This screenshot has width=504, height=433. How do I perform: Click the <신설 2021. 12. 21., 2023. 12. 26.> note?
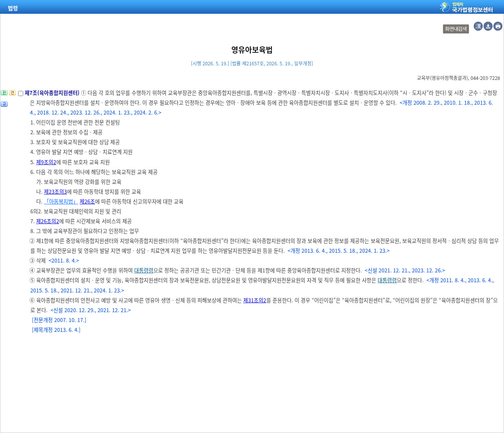(x=405, y=270)
